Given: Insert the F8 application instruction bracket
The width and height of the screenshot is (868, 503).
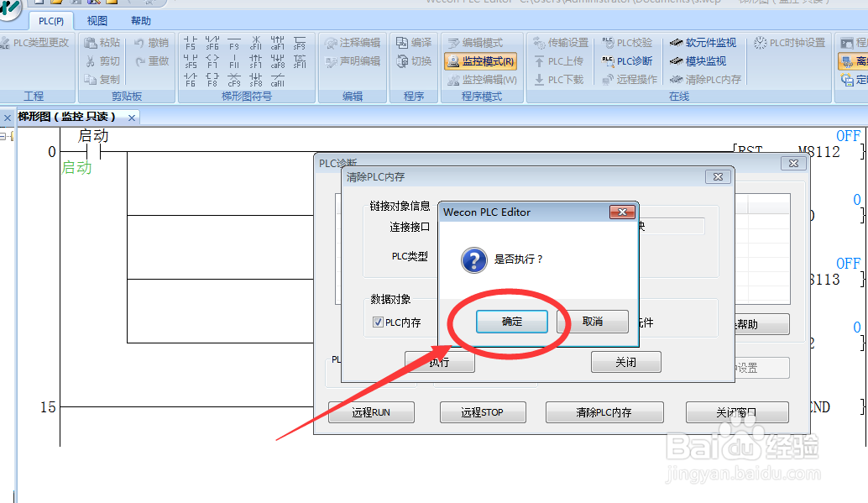Looking at the screenshot, I should [212, 80].
